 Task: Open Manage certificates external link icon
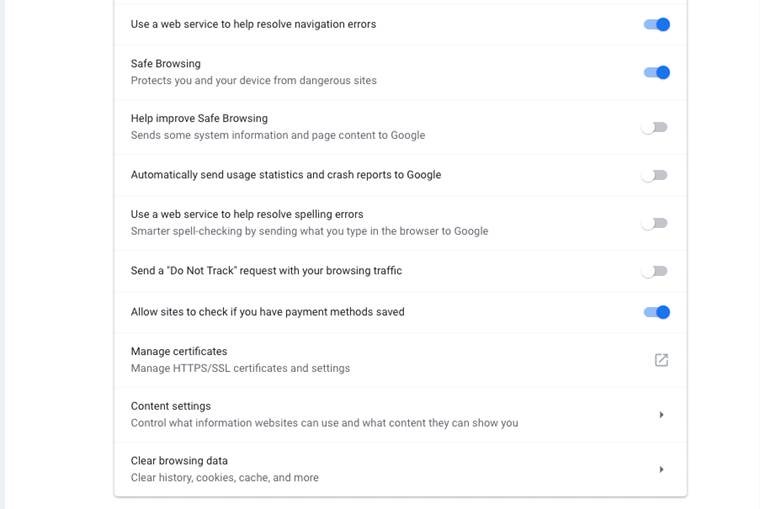tap(661, 360)
